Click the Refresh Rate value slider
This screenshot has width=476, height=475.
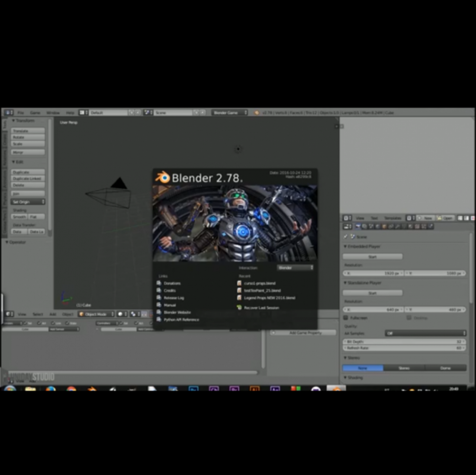(404, 348)
